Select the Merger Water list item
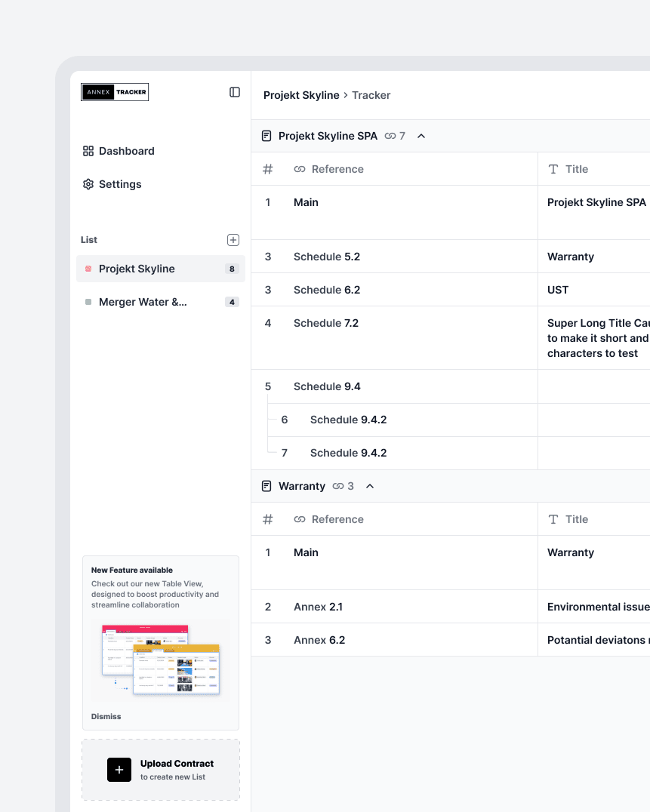 (x=143, y=302)
